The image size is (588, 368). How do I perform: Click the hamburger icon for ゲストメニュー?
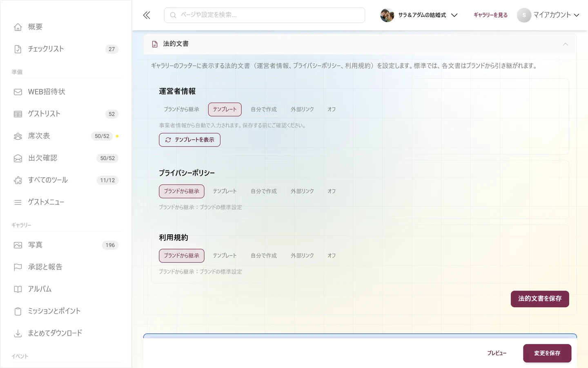(18, 202)
